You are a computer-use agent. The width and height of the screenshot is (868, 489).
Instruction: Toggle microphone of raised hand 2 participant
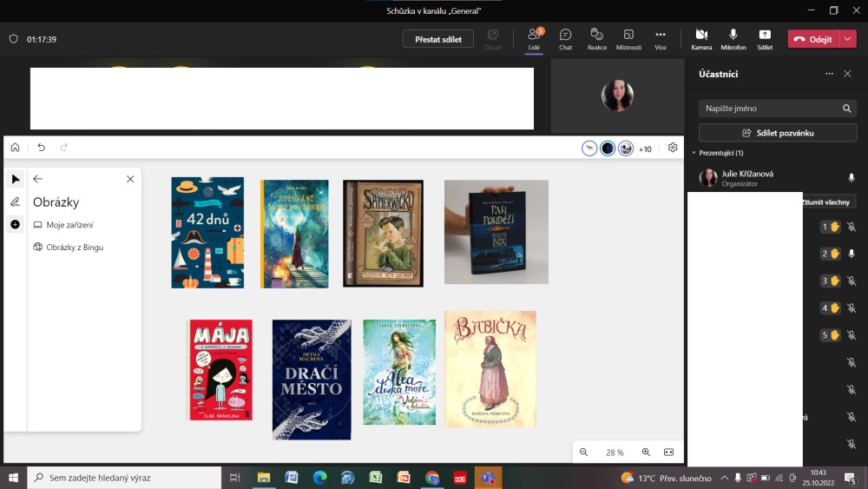point(852,254)
